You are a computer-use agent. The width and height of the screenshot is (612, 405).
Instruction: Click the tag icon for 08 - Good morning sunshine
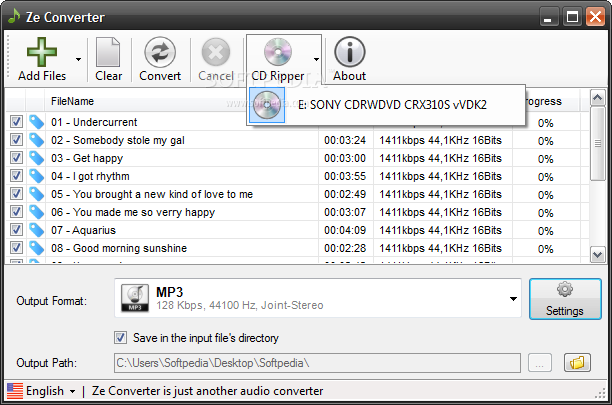(36, 247)
